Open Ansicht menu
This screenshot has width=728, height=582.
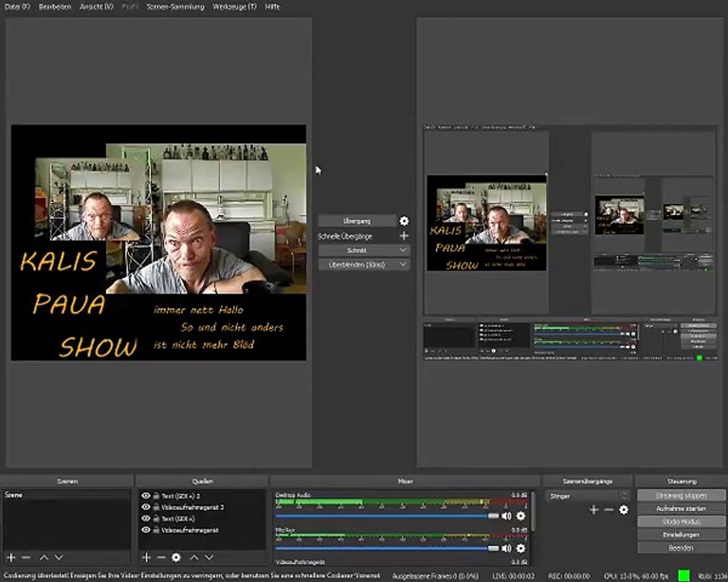(96, 6)
